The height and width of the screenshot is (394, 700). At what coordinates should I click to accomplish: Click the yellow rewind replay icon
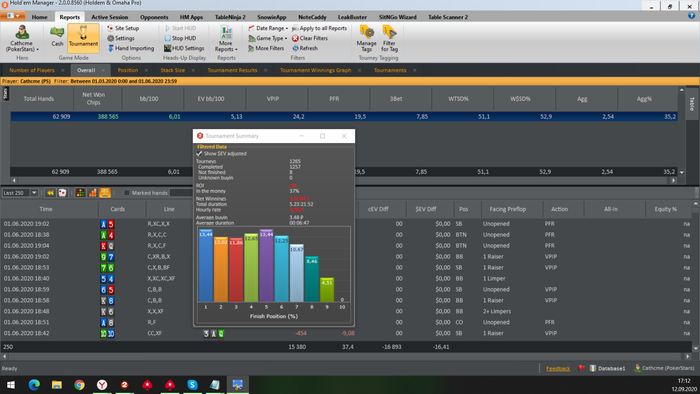click(x=50, y=193)
